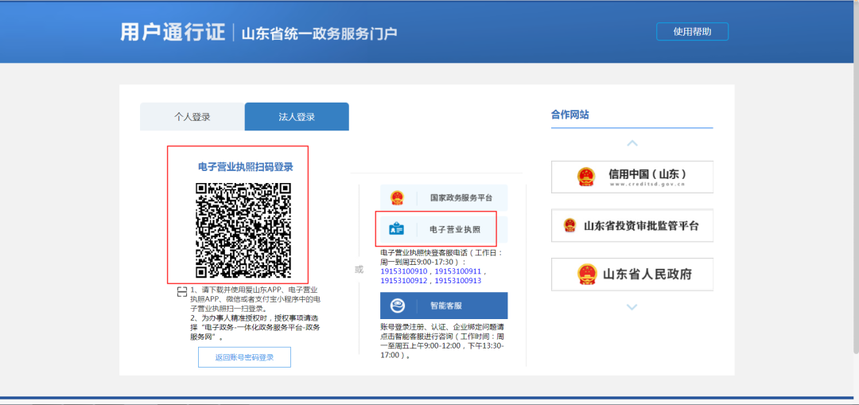Image resolution: width=859 pixels, height=405 pixels.
Task: Switch to the 个人登录 tab
Action: coord(192,117)
